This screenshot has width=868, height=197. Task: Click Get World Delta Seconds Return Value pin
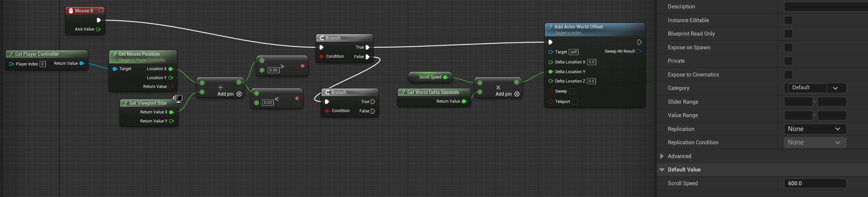pyautogui.click(x=464, y=101)
